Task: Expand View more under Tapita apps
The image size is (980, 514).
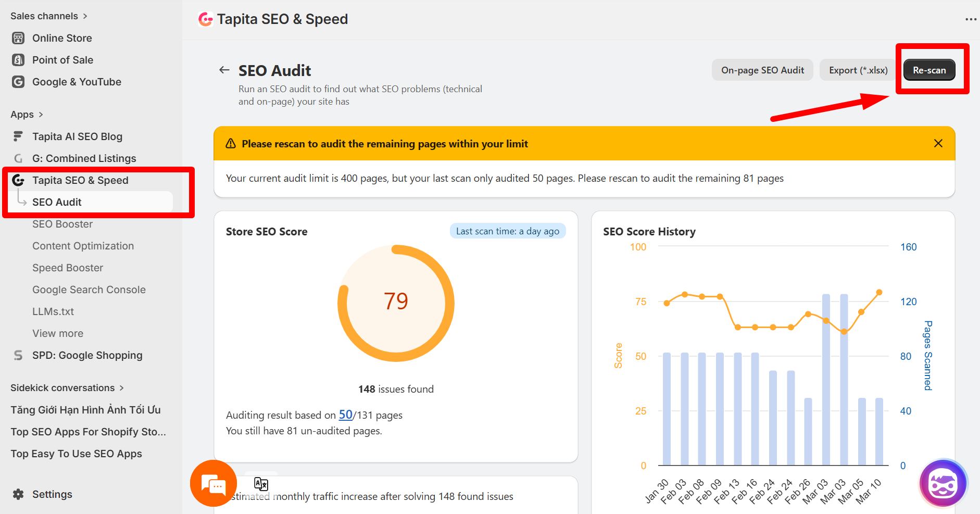Action: (58, 333)
